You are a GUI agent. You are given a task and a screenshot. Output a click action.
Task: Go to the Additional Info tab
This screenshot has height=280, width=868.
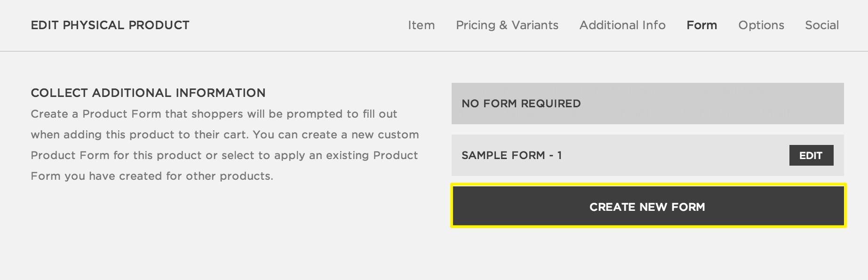[x=622, y=25]
